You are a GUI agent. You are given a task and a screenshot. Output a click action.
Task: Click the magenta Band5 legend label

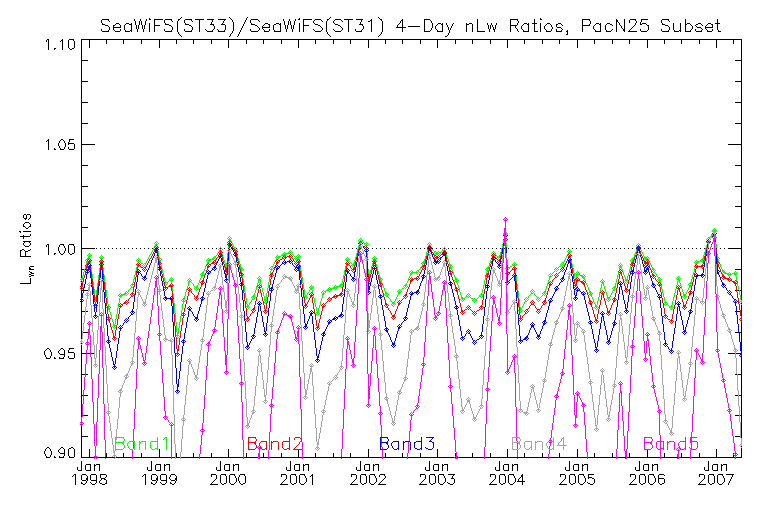(x=671, y=444)
